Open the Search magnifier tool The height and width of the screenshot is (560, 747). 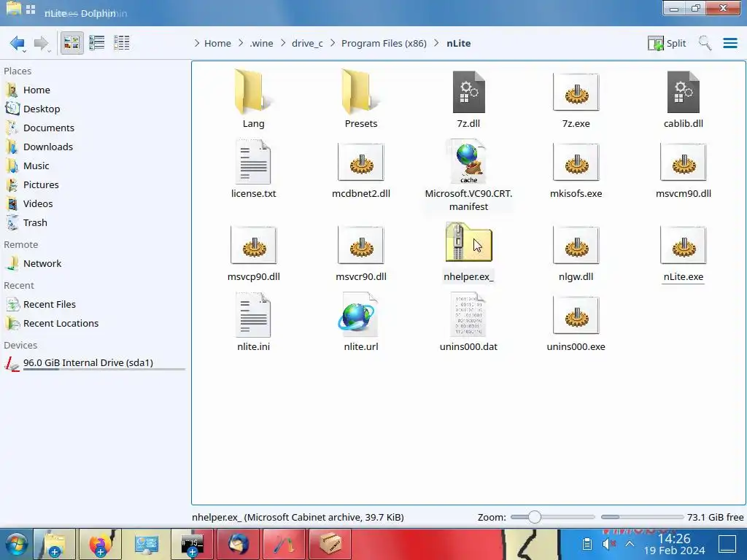click(705, 43)
